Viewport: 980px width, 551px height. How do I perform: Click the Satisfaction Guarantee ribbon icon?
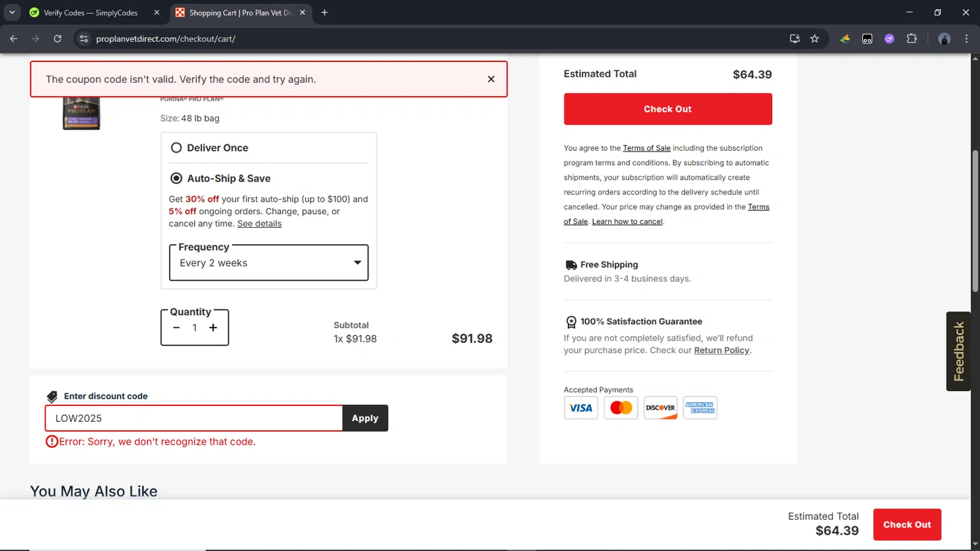(x=571, y=322)
